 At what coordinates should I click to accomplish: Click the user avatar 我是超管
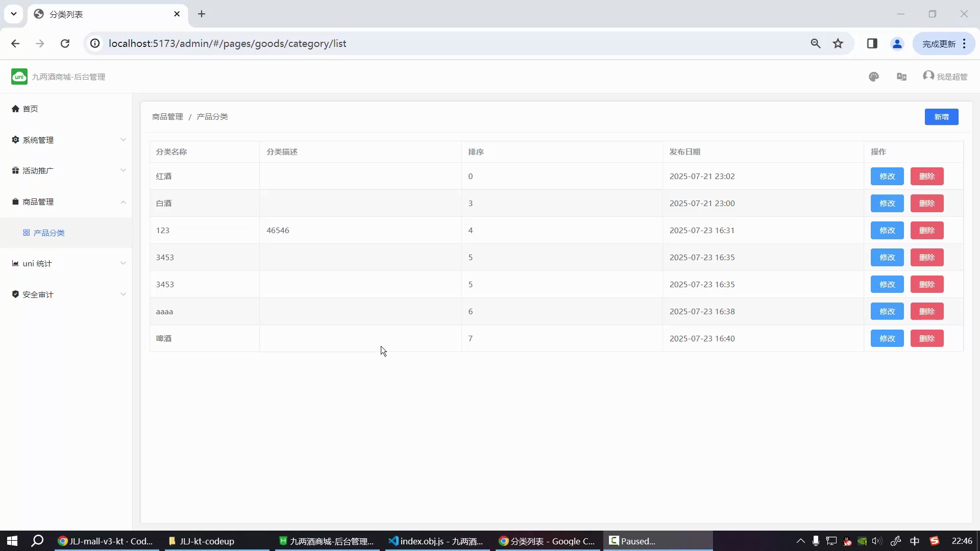point(945,77)
